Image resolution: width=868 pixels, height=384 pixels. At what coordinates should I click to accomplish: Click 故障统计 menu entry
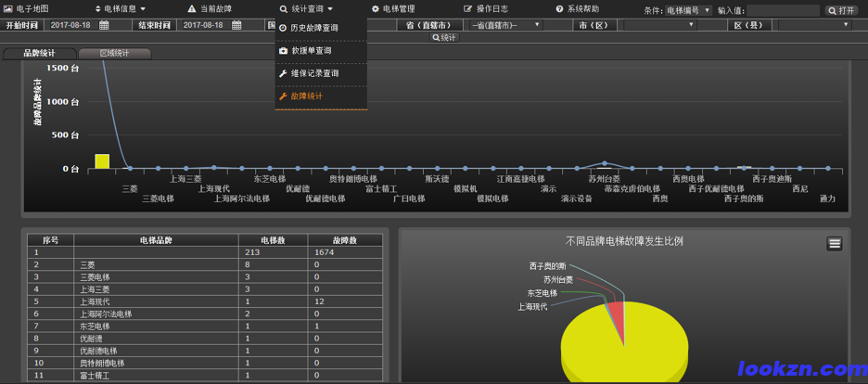[307, 96]
